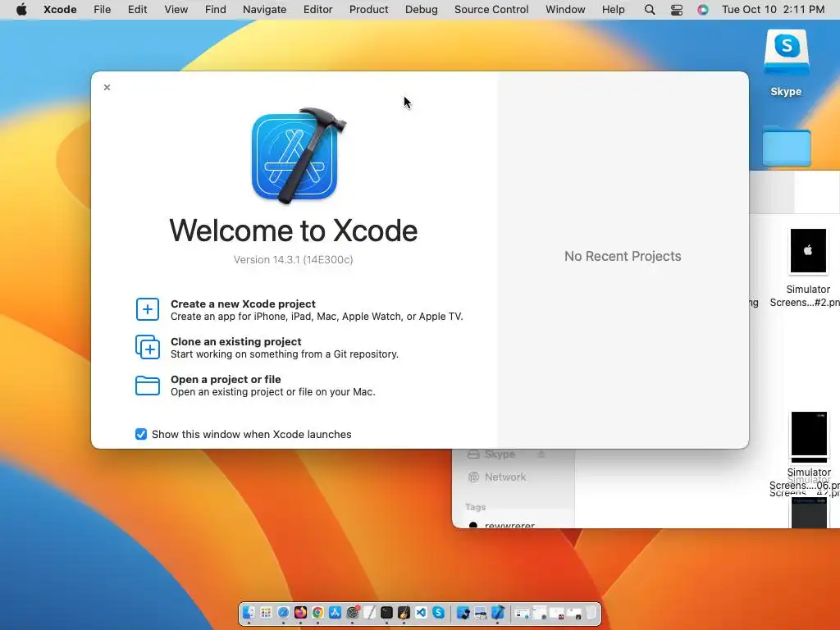Choose Open a project or file title
Screen dimensions: 840x630
click(x=226, y=379)
